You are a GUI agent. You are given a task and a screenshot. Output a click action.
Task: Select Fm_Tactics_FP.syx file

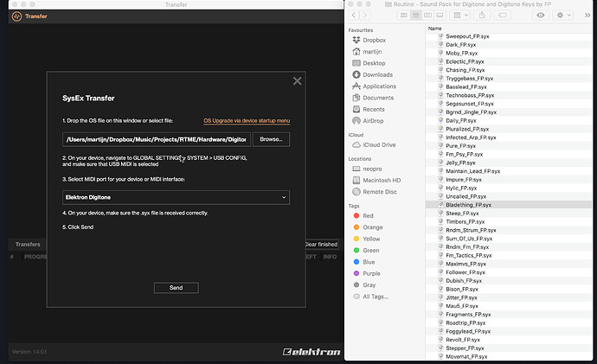pos(469,255)
